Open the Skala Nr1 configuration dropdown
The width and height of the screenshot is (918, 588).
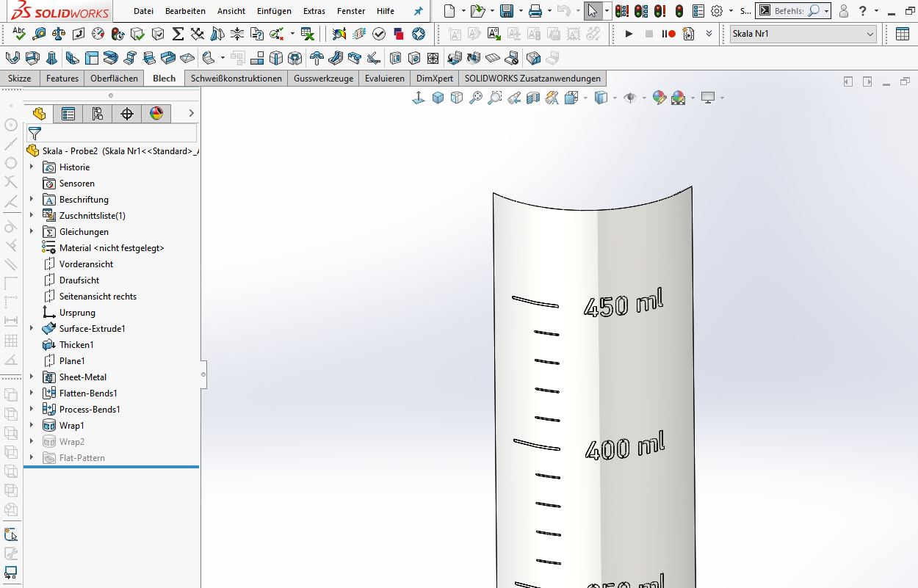tap(803, 34)
